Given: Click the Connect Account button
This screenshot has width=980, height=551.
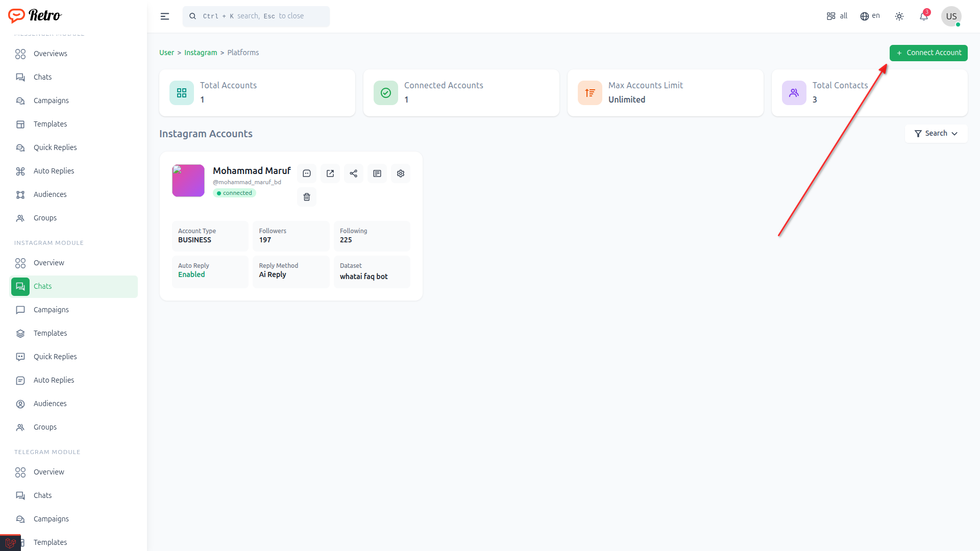Looking at the screenshot, I should coord(928,53).
